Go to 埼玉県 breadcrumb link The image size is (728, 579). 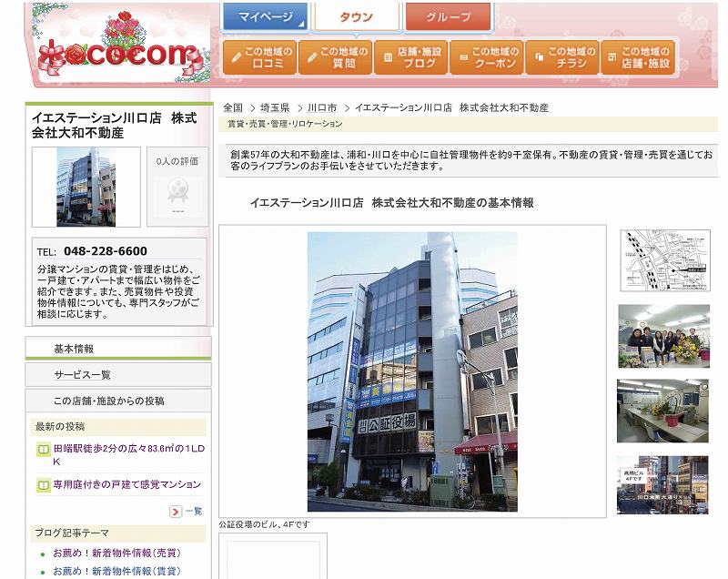point(275,107)
